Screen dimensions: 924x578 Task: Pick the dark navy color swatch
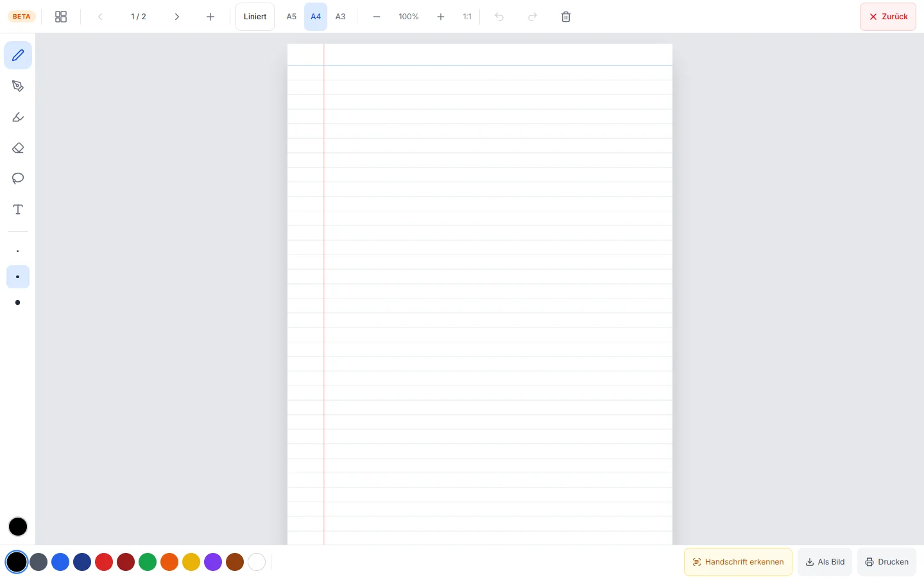click(x=82, y=562)
